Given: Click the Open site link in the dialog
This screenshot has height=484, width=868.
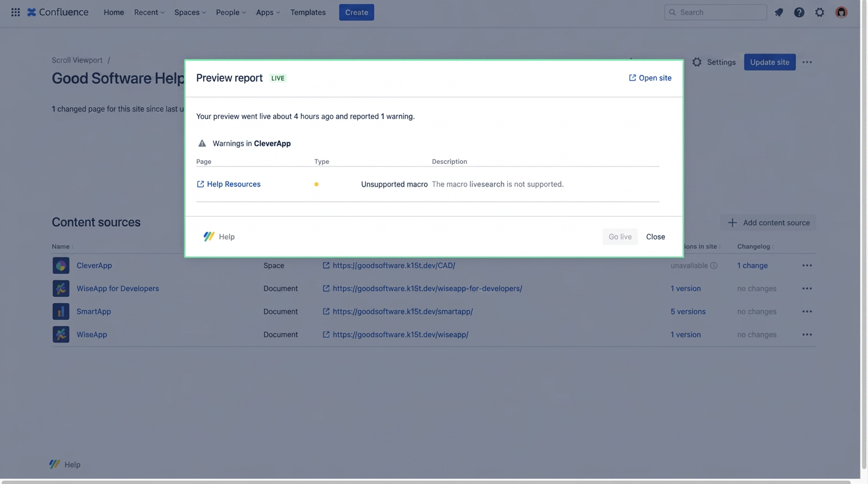Looking at the screenshot, I should coord(650,78).
